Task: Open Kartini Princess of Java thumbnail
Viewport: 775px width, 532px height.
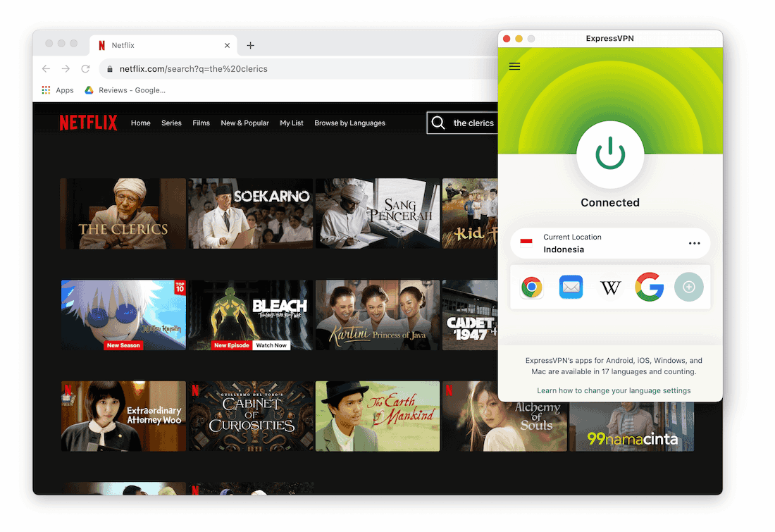Action: [x=378, y=315]
